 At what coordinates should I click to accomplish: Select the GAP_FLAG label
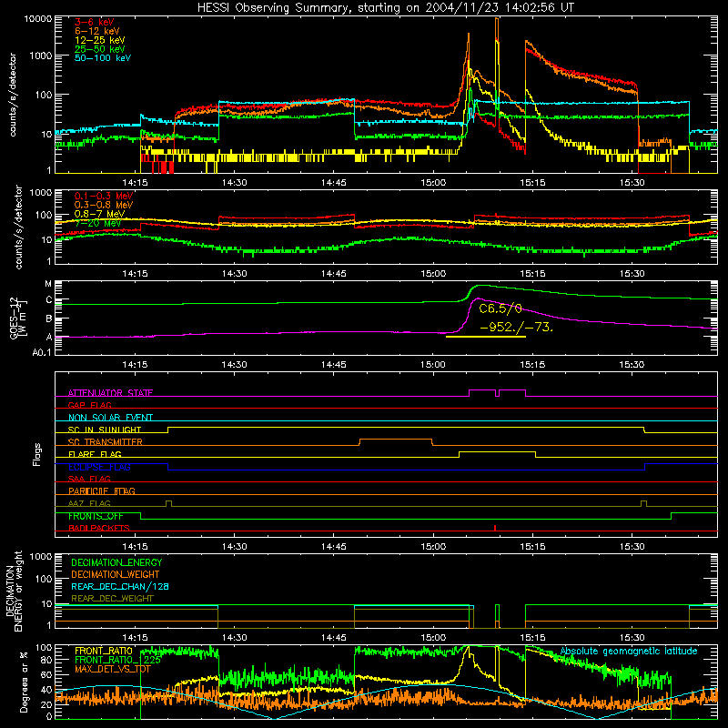(x=89, y=405)
